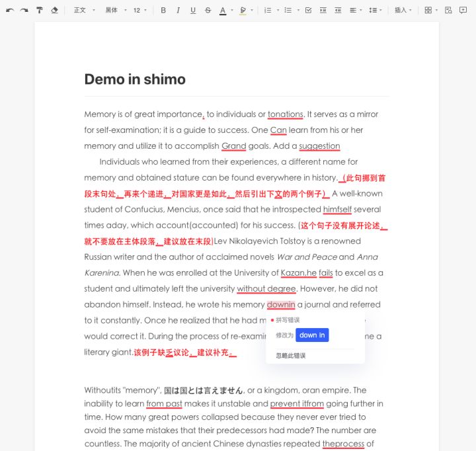Viewport: 476px width, 451px height.
Task: Undo the last edit
Action: pos(10,11)
